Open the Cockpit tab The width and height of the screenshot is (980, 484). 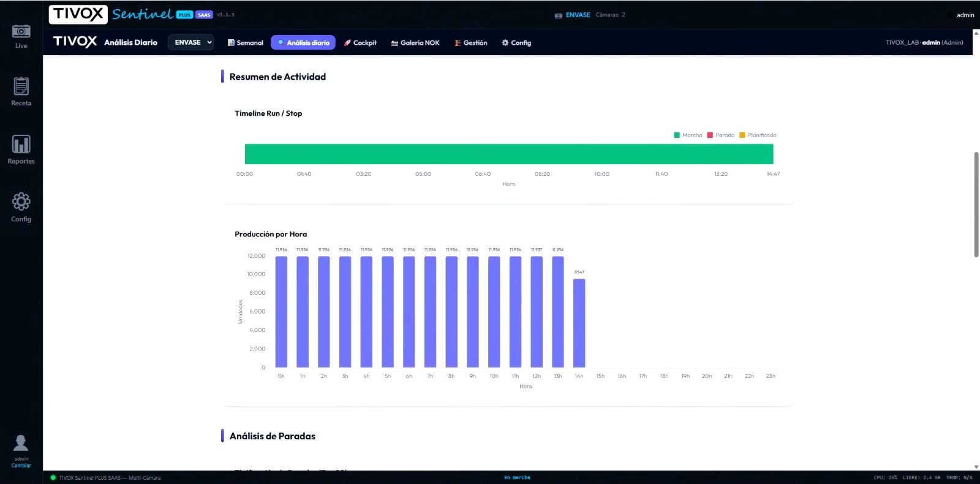point(360,43)
